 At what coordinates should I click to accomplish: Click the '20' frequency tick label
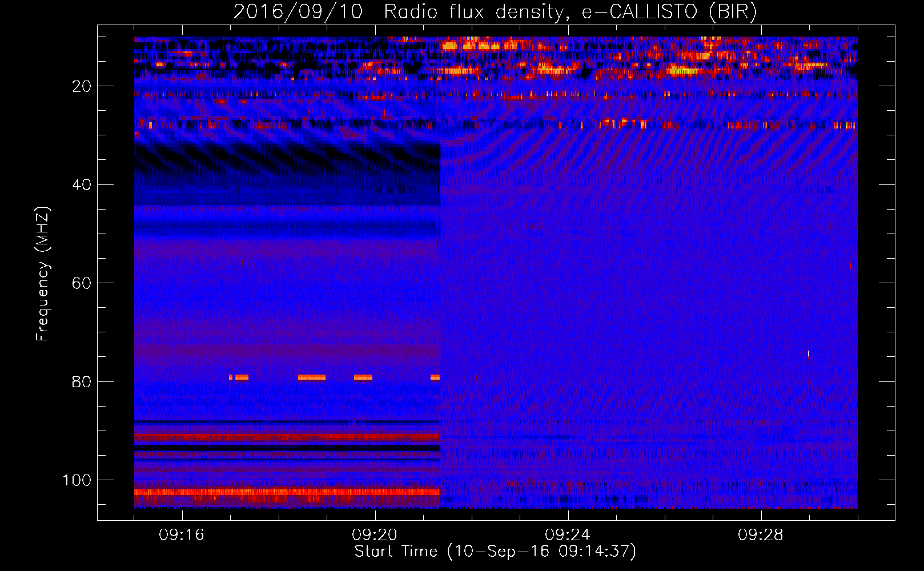(x=82, y=86)
